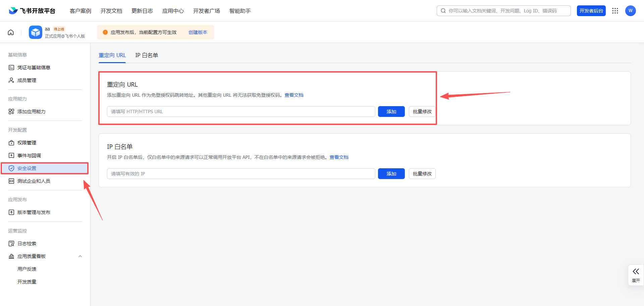Open the app grid launcher icon

tap(615, 11)
